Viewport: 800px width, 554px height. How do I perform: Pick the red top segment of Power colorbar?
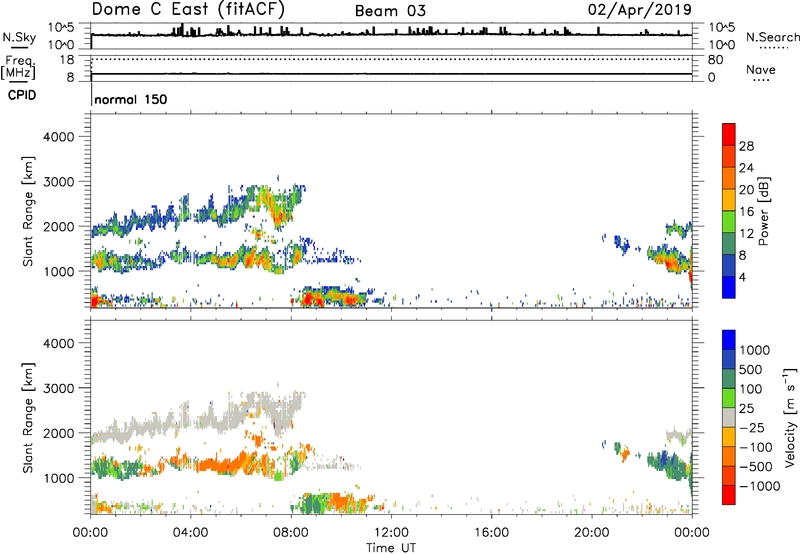tap(729, 135)
